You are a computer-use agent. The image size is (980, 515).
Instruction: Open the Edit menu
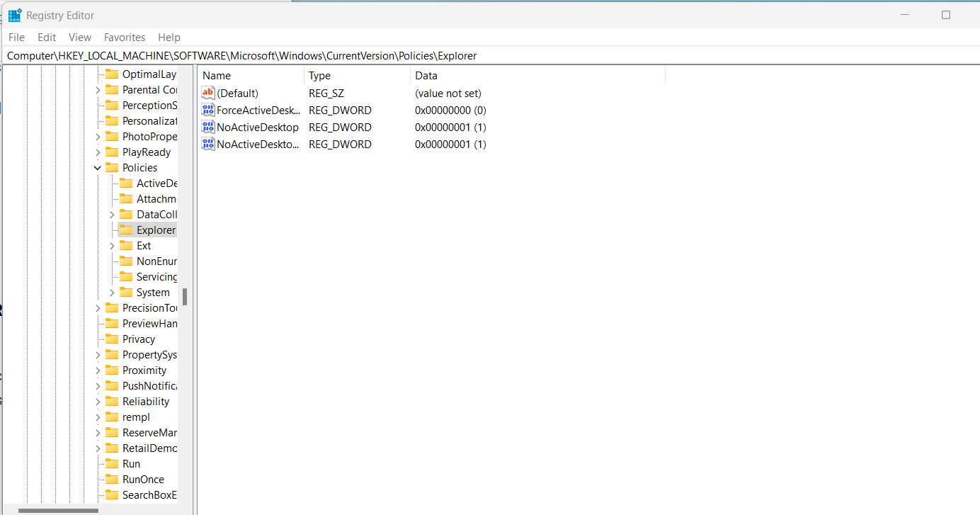coord(47,38)
